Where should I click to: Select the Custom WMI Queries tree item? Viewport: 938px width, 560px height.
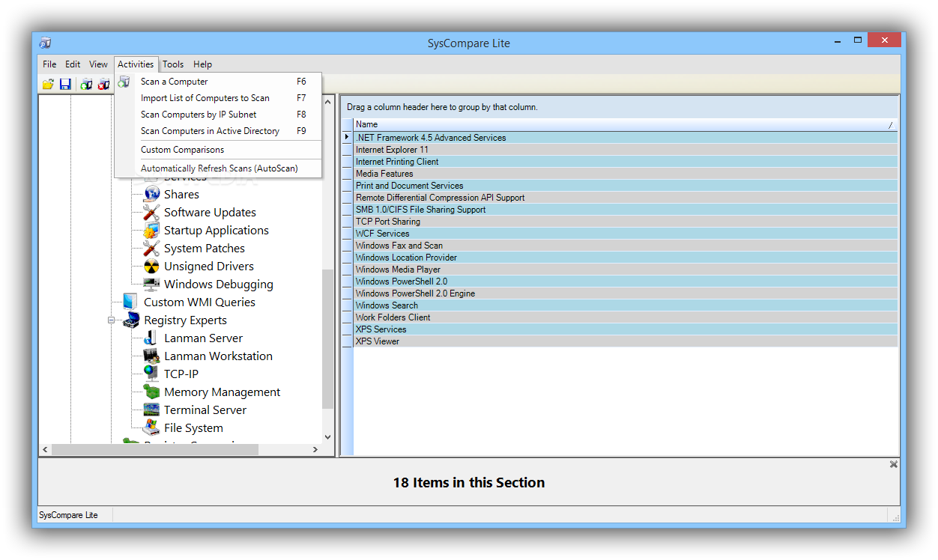(x=199, y=302)
